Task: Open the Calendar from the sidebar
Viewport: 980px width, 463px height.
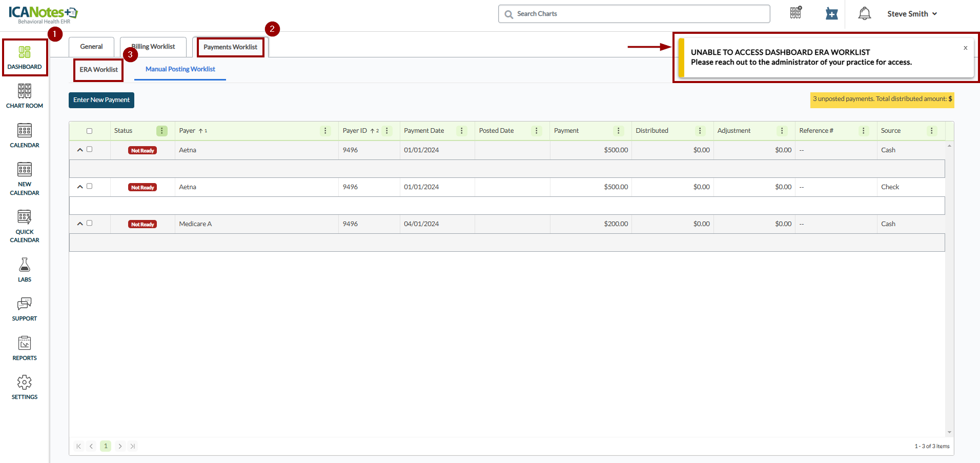Action: coord(24,135)
